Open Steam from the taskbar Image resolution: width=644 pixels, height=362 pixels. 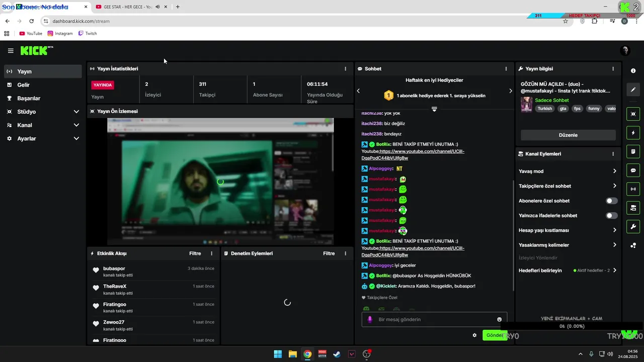(337, 354)
